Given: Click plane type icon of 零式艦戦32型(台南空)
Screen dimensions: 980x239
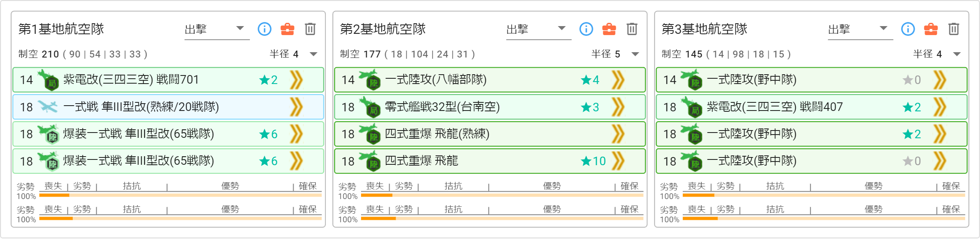Looking at the screenshot, I should tap(370, 107).
